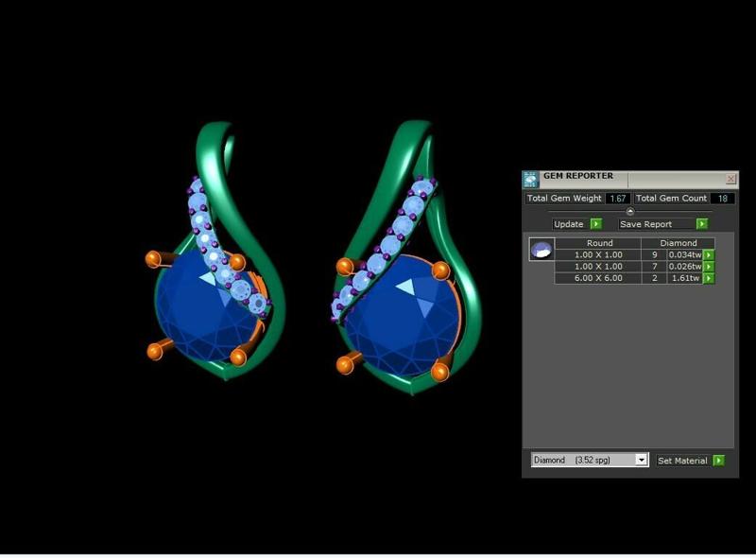Click the green arrow next to Set Material

pyautogui.click(x=718, y=461)
